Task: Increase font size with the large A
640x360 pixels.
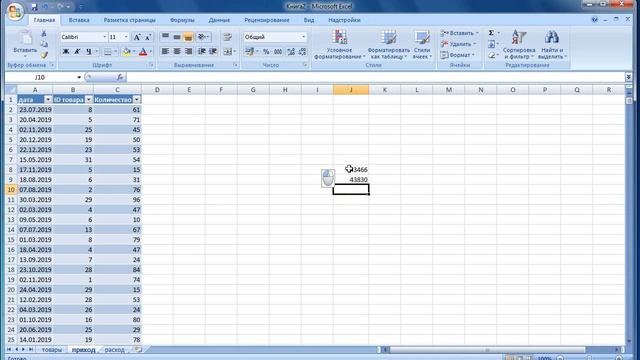Action: [137, 37]
